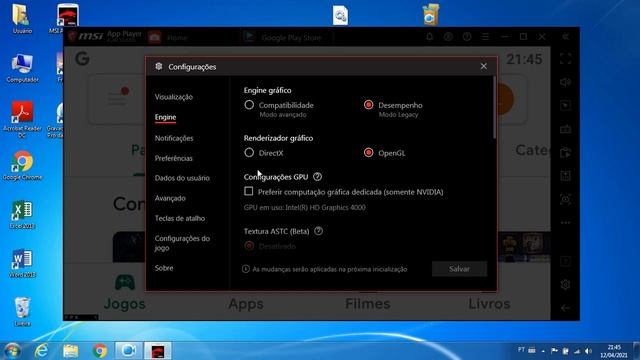
Task: Open Visualização settings section
Action: [x=173, y=97]
